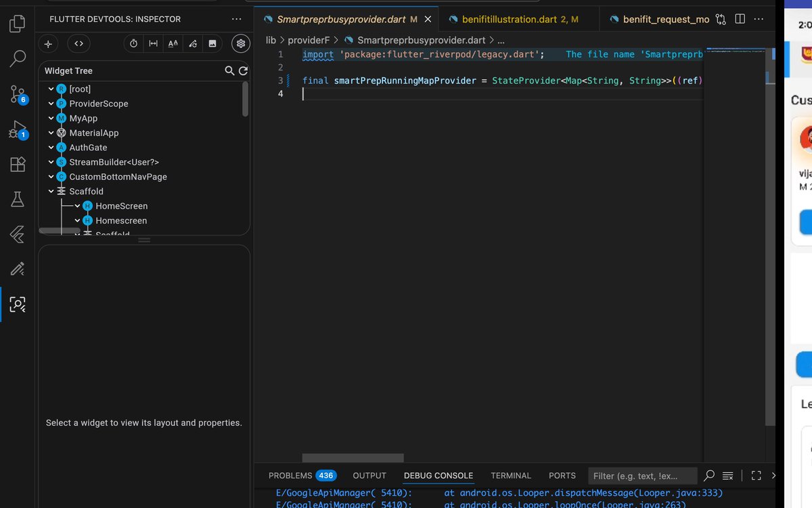Toggle Show Baselines button
812x508 pixels.
click(x=173, y=44)
